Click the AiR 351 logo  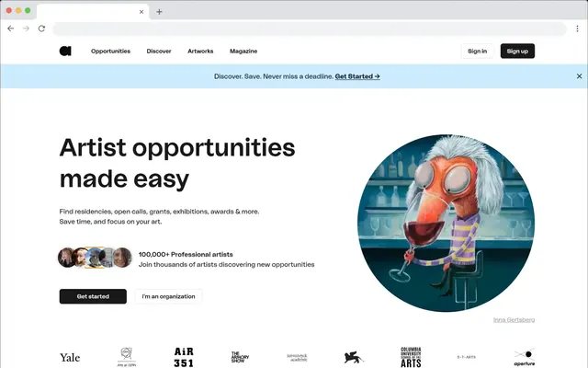(184, 357)
